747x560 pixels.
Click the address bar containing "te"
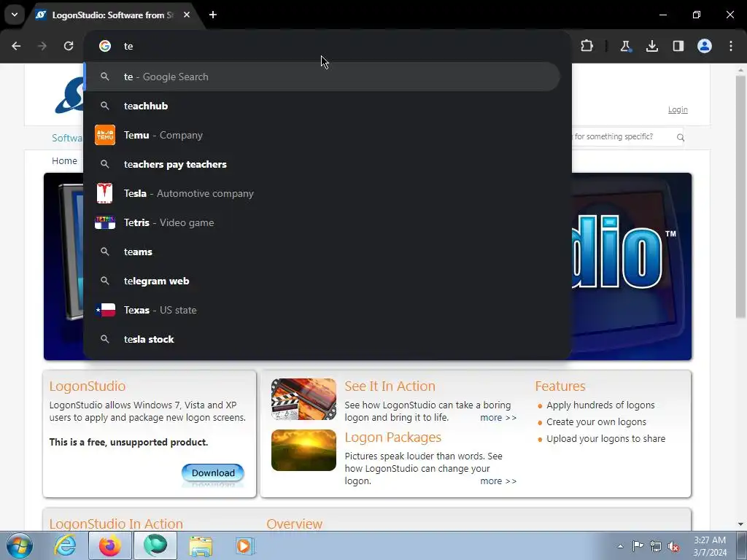point(328,46)
